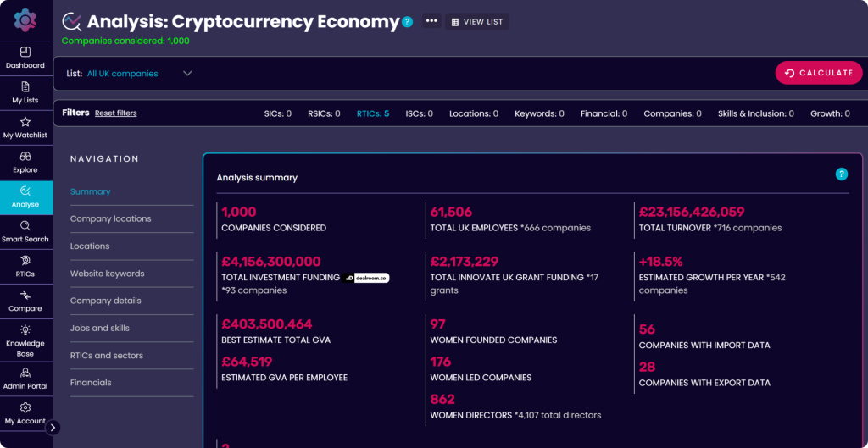The width and height of the screenshot is (868, 448).
Task: Select Website keywords in navigation
Action: [x=108, y=274]
